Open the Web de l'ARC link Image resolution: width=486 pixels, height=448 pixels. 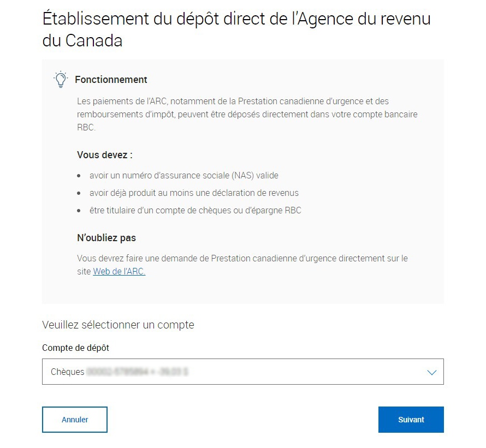(x=119, y=271)
